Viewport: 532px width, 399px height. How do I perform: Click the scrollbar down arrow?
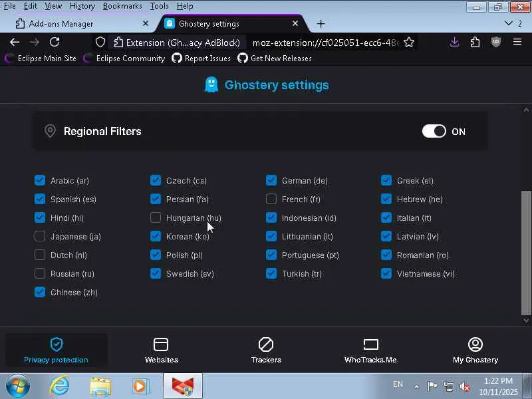point(526,320)
